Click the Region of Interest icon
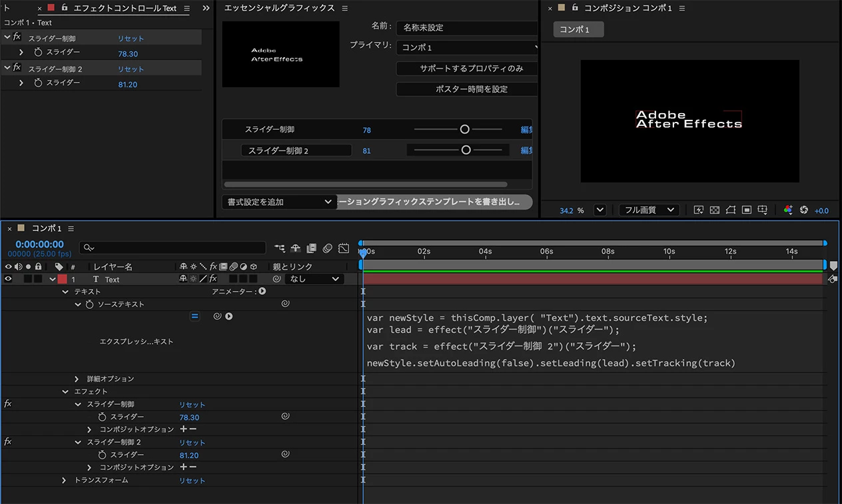The width and height of the screenshot is (842, 504). click(747, 210)
